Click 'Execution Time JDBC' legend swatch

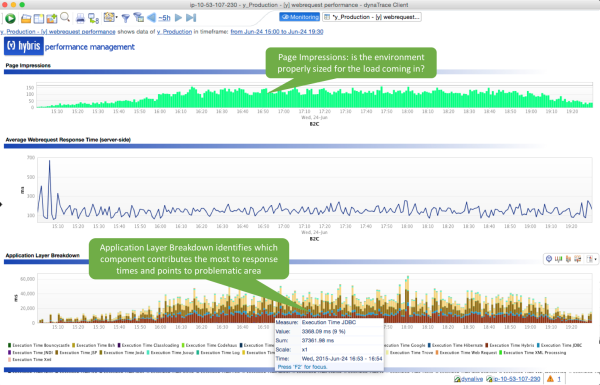(x=538, y=345)
